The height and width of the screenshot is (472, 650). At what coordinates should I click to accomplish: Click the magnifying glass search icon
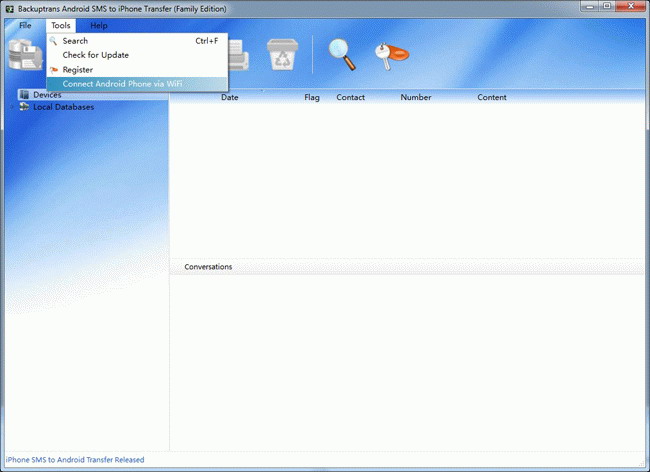[x=342, y=54]
